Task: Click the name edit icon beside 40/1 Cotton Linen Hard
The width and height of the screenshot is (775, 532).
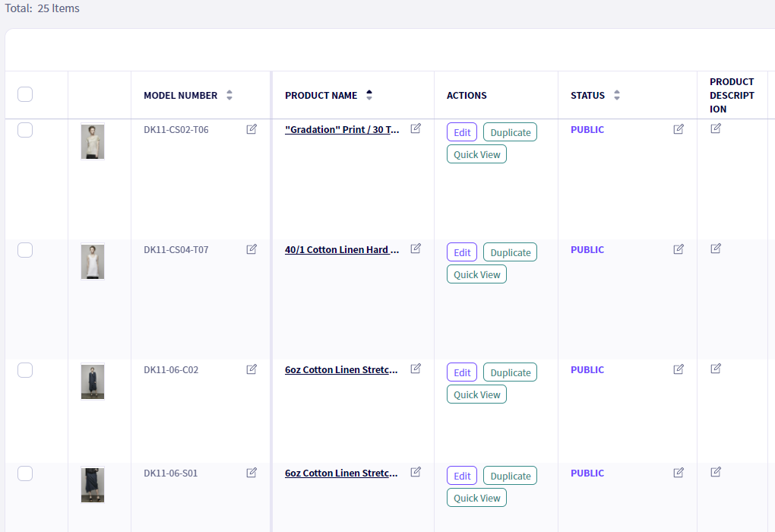Action: pyautogui.click(x=416, y=249)
